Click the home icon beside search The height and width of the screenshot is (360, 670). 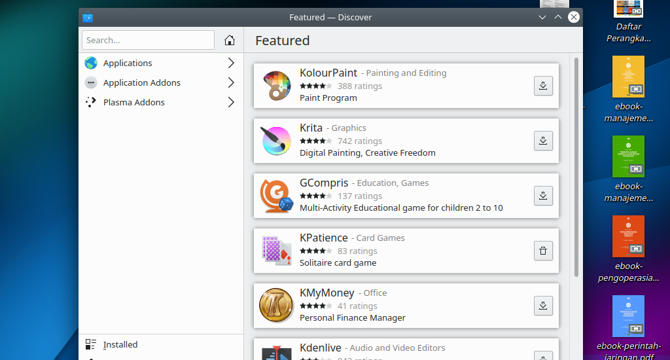(x=229, y=40)
